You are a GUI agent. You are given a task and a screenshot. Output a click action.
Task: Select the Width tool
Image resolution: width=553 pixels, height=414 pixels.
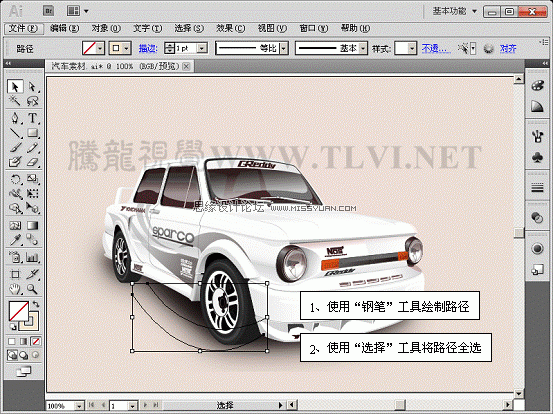click(x=15, y=194)
